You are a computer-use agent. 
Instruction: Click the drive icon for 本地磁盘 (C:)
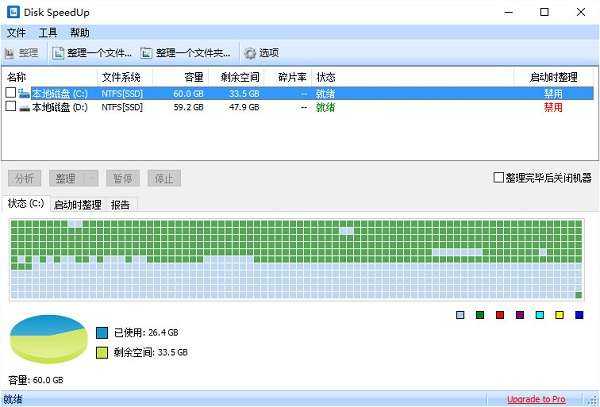[24, 93]
